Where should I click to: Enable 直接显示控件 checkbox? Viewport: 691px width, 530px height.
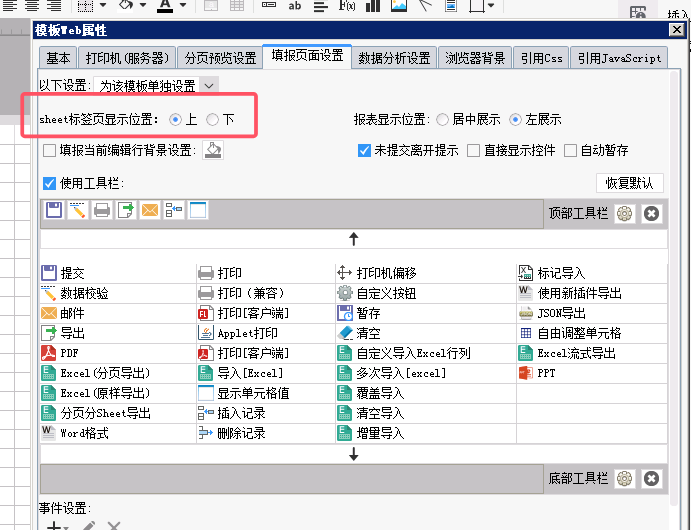473,150
